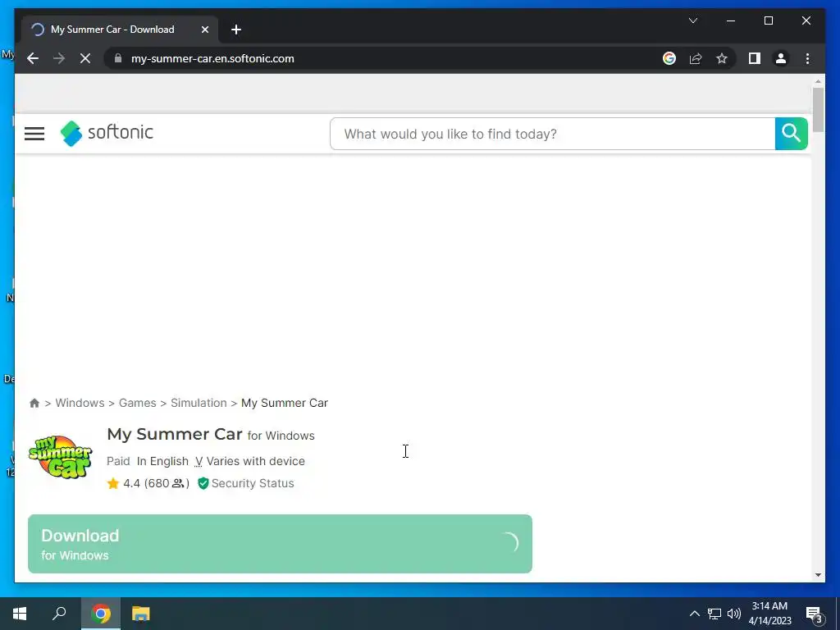Open the Windows breadcrumb link
This screenshot has width=840, height=630.
coord(80,403)
